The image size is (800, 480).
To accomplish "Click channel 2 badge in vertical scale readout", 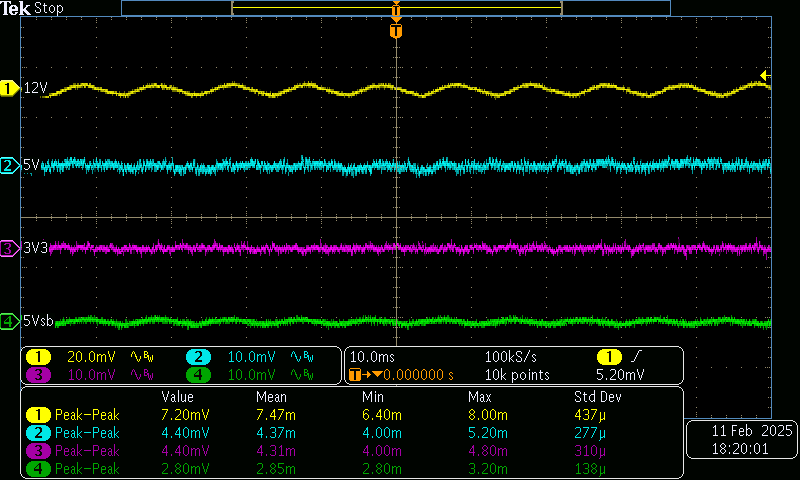I will 198,357.
